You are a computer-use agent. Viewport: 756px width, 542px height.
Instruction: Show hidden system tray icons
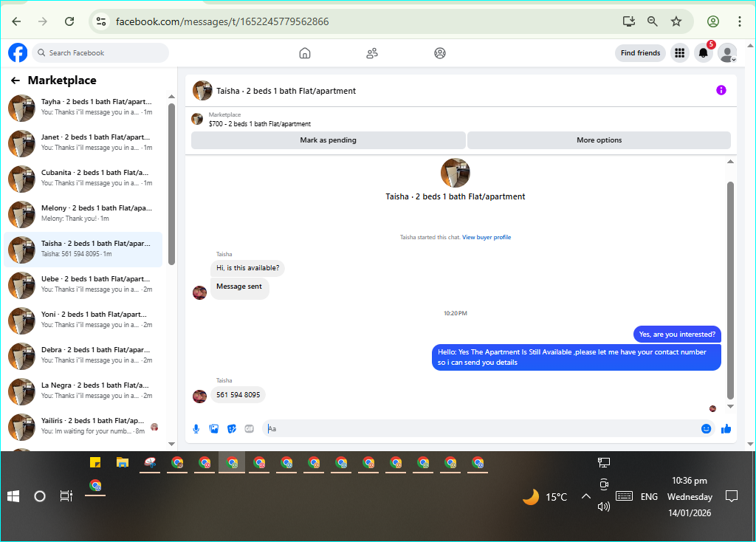pos(585,496)
